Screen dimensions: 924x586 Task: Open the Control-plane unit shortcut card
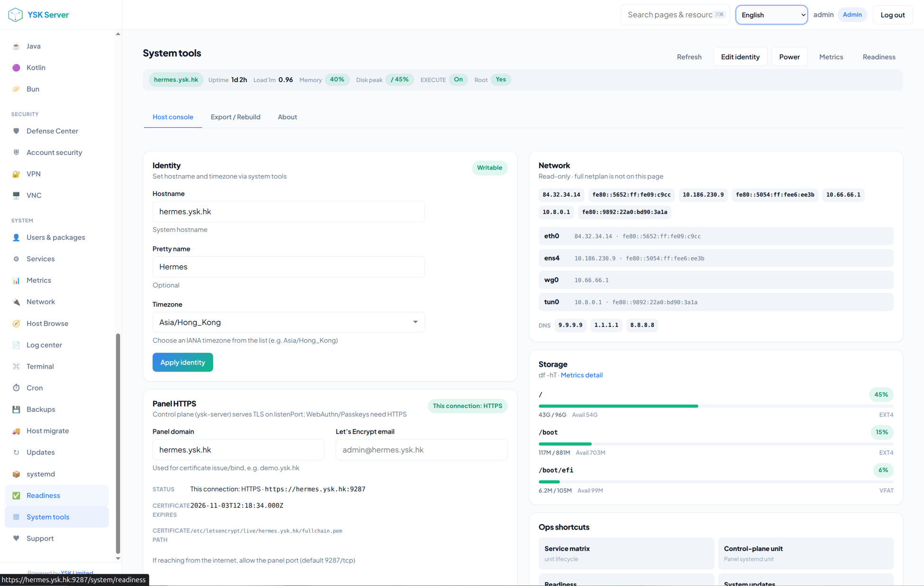coord(805,553)
